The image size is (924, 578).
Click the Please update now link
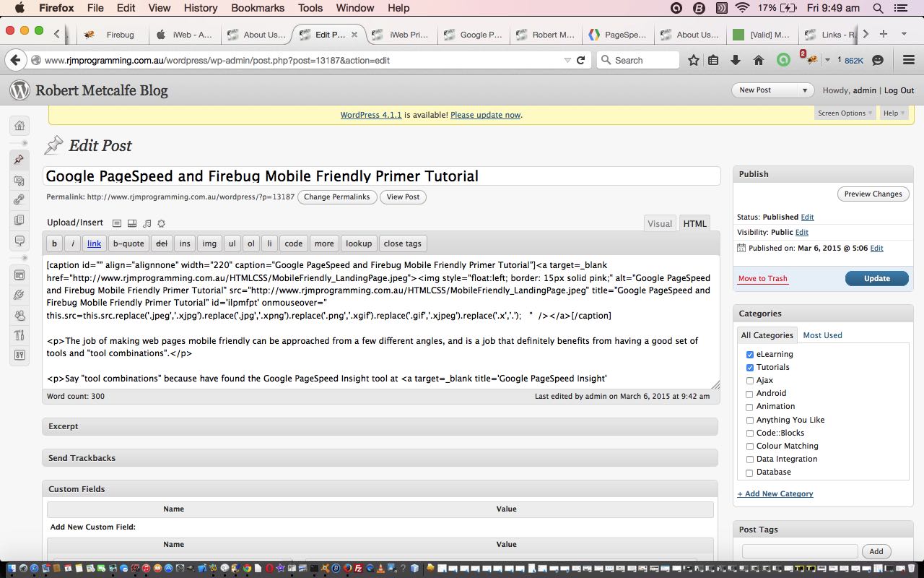coord(485,115)
